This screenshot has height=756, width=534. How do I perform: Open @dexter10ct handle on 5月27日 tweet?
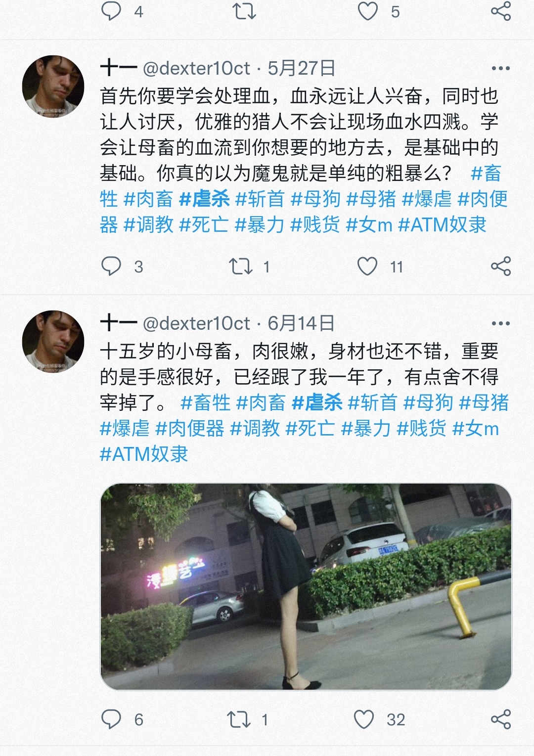pyautogui.click(x=197, y=68)
